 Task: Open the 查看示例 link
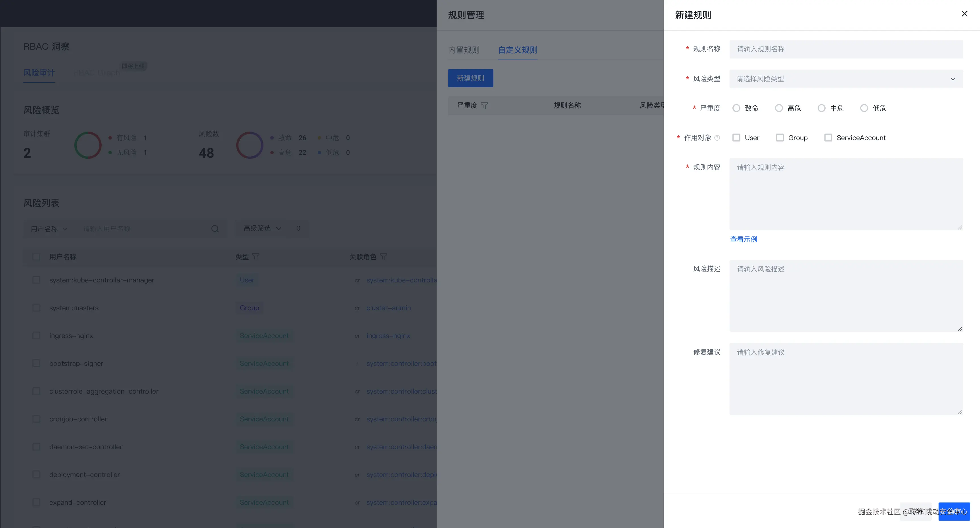pyautogui.click(x=743, y=240)
